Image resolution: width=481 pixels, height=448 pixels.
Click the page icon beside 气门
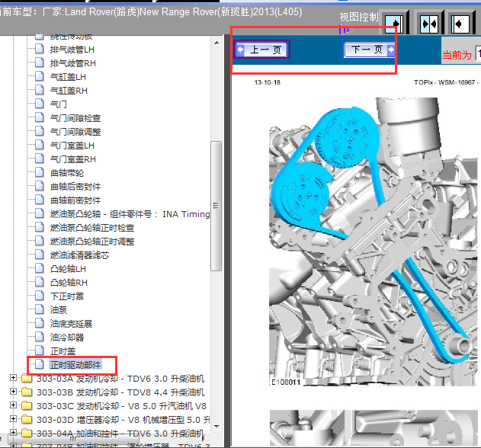coord(40,104)
